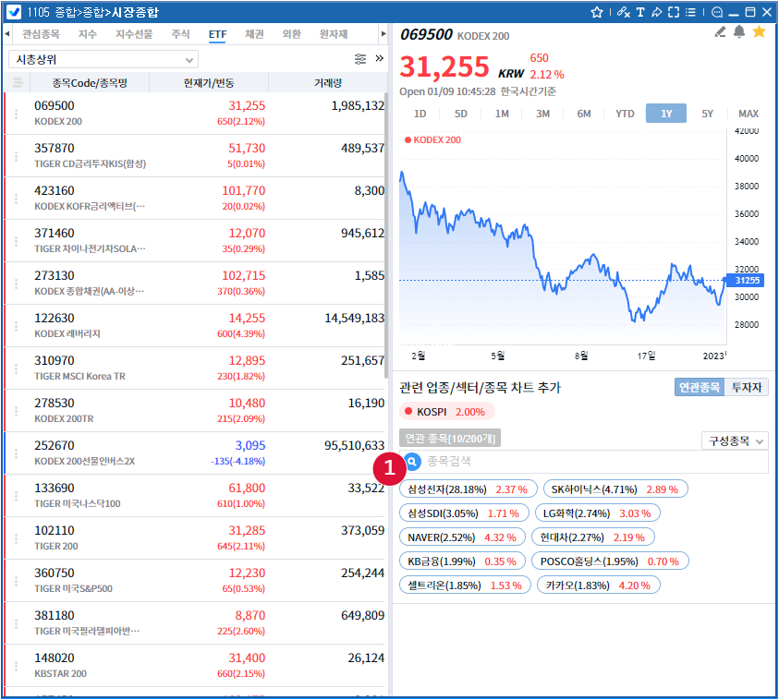779x700 pixels.
Task: Click the alert bell icon for KODEX 200
Action: pos(739,32)
